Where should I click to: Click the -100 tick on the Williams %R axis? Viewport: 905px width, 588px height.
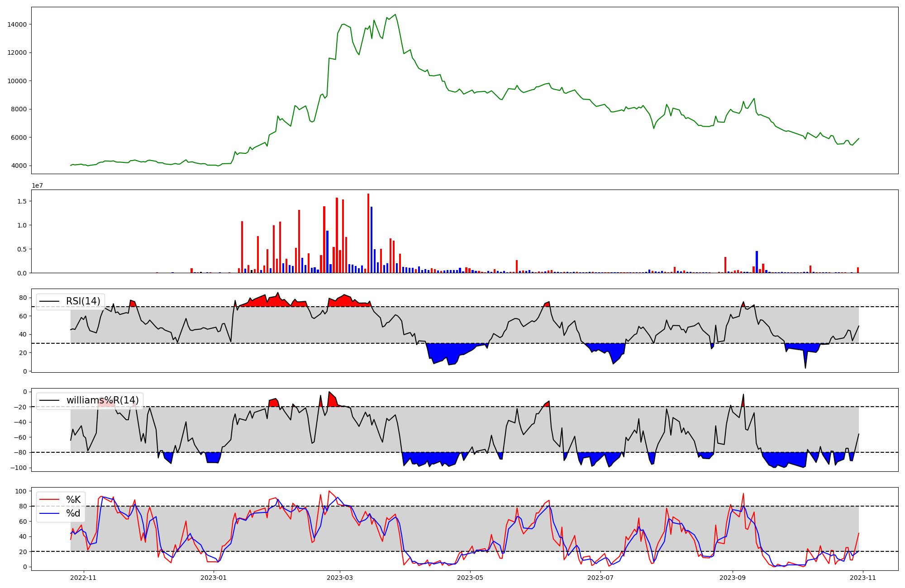[19, 468]
